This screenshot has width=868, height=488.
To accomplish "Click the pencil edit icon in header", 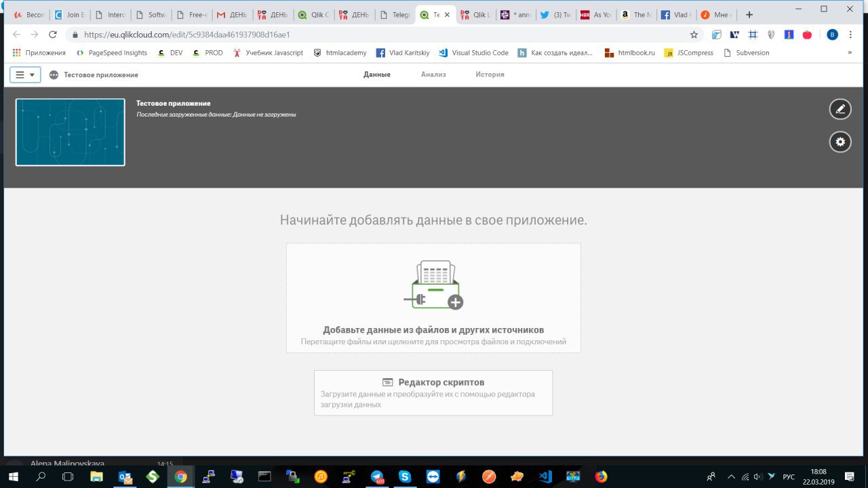I will (840, 109).
